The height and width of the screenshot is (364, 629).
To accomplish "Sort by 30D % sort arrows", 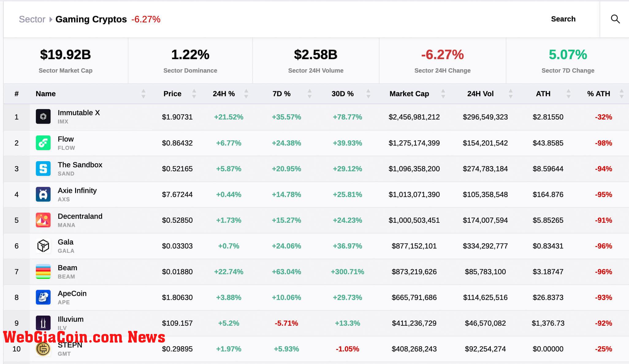I will [x=368, y=94].
